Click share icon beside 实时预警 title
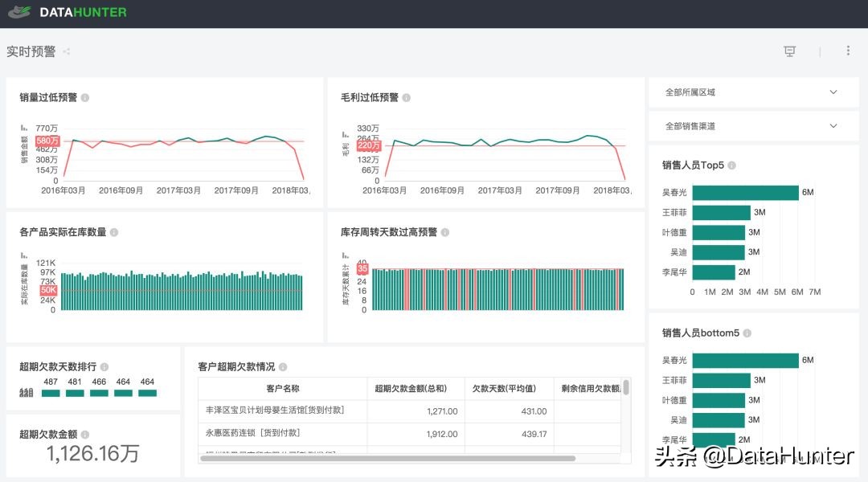Viewport: 868px width, 482px height. (67, 51)
